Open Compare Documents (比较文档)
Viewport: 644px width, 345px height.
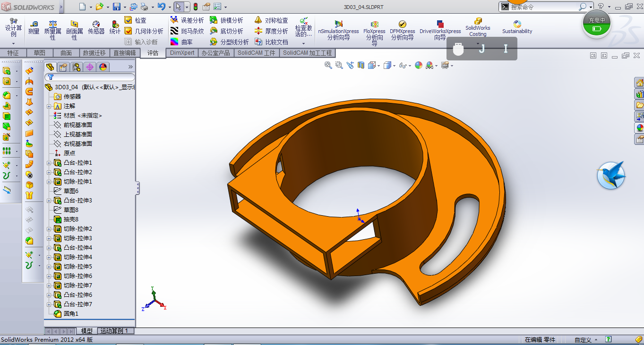click(x=271, y=42)
